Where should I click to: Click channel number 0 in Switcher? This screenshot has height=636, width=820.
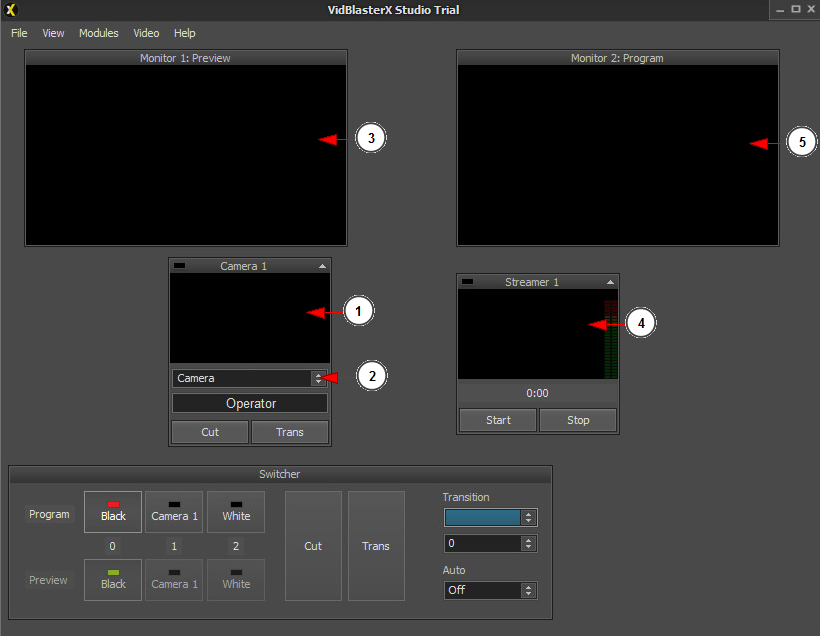tap(112, 546)
